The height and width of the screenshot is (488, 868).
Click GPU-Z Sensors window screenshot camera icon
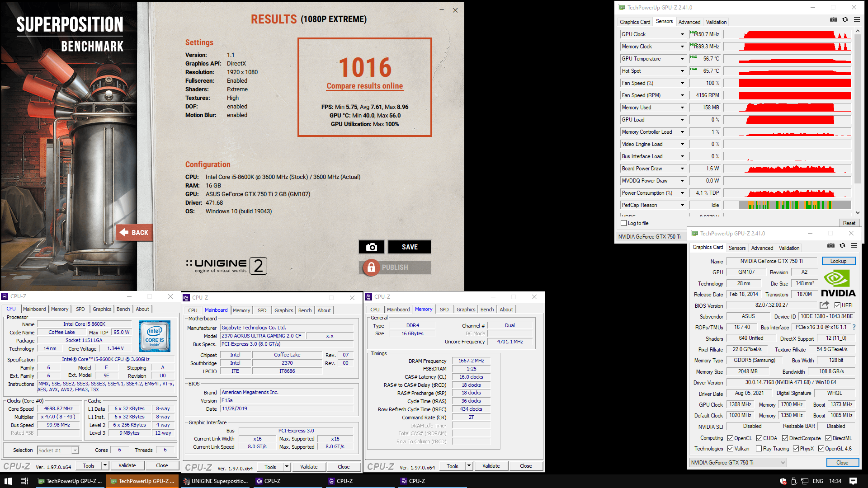[x=833, y=20]
